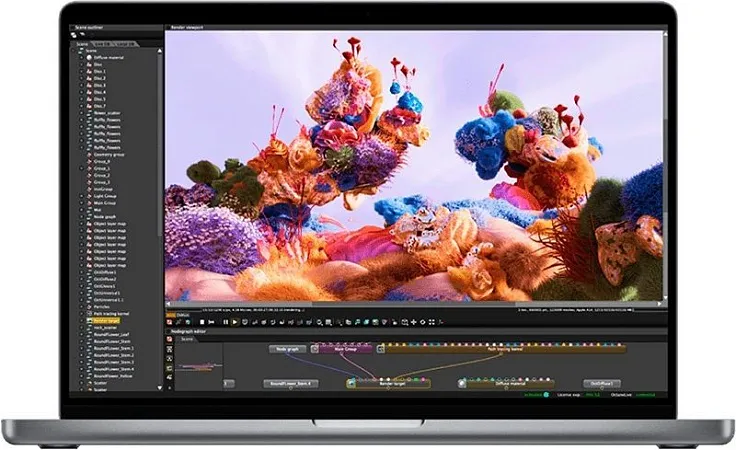Click the RoundFlower_Stem.4 node
The image size is (736, 450).
click(x=291, y=383)
